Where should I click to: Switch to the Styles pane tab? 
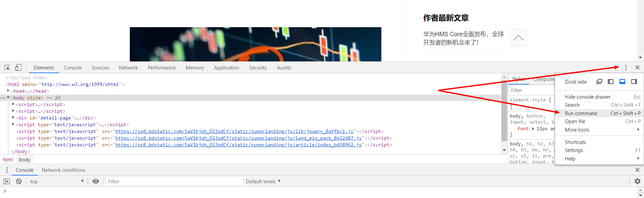[519, 79]
